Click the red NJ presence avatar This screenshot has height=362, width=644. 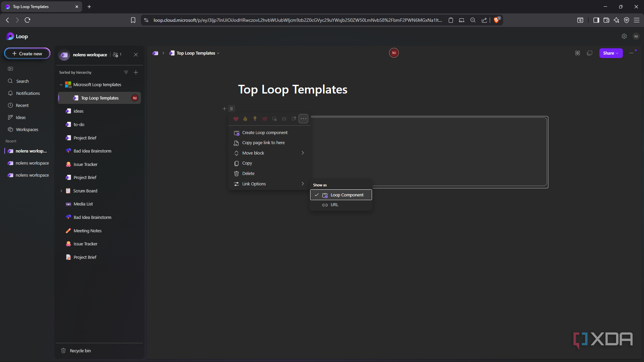coord(394,53)
